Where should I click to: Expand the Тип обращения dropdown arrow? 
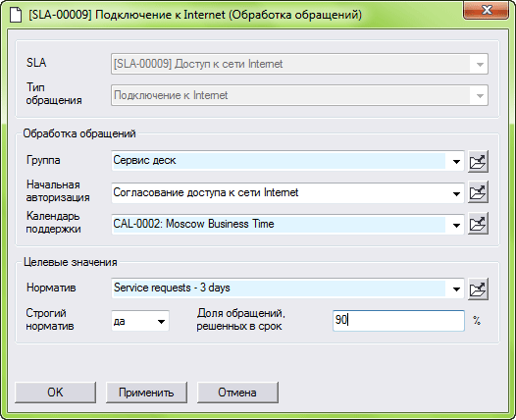480,96
